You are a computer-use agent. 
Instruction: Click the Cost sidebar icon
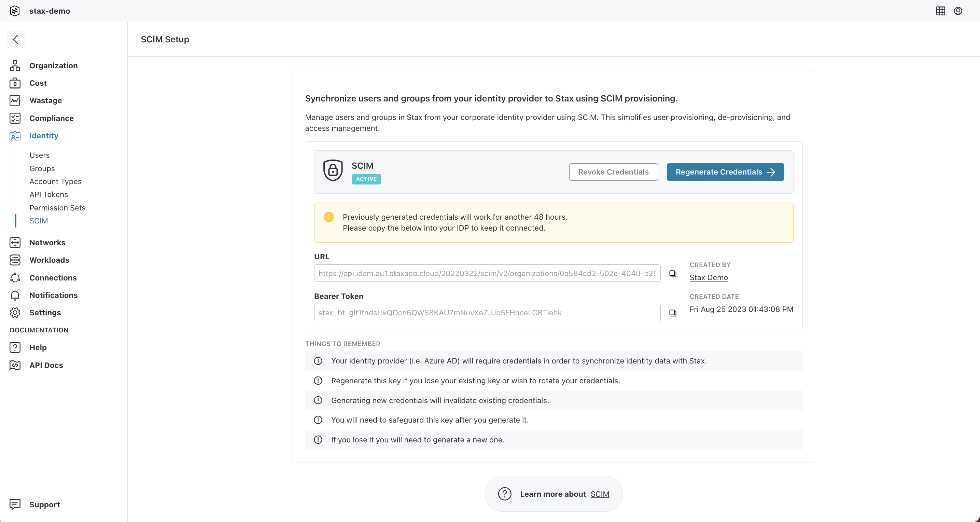(x=15, y=83)
